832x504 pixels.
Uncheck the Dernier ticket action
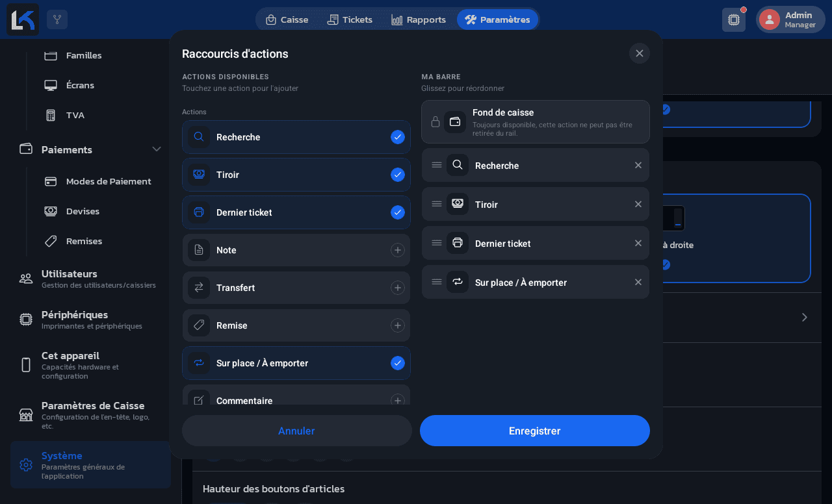[x=398, y=212]
